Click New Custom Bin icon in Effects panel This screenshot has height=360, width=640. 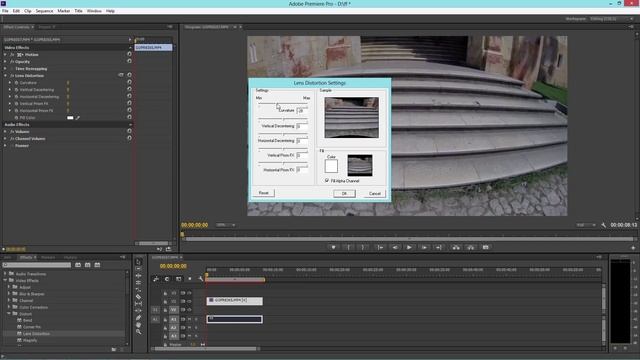pos(113,349)
